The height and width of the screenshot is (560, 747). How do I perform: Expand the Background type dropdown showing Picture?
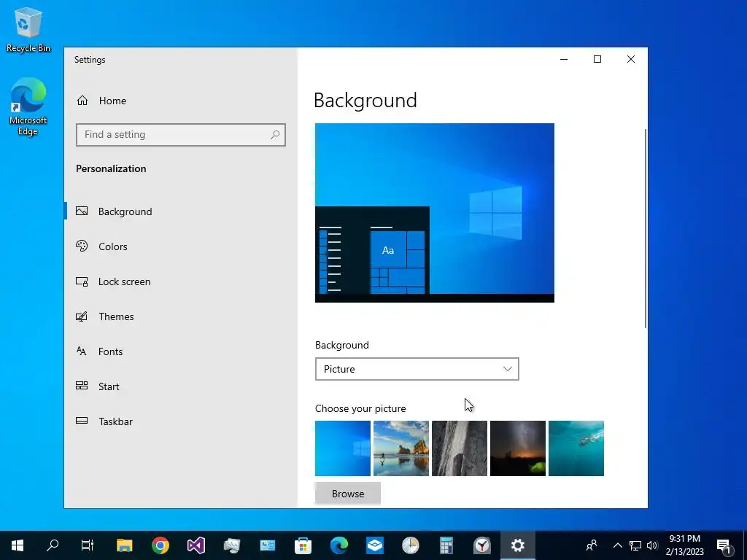pyautogui.click(x=417, y=369)
